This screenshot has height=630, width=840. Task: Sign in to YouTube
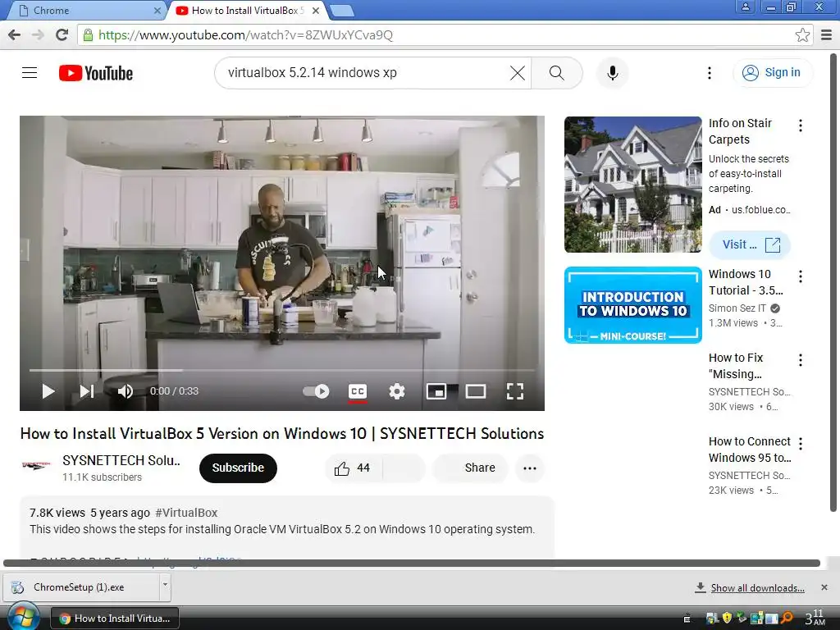(x=772, y=72)
